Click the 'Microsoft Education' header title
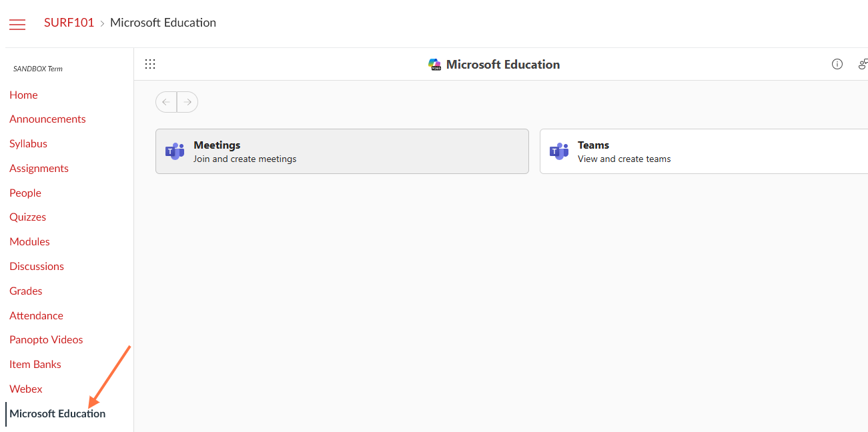 pos(503,65)
